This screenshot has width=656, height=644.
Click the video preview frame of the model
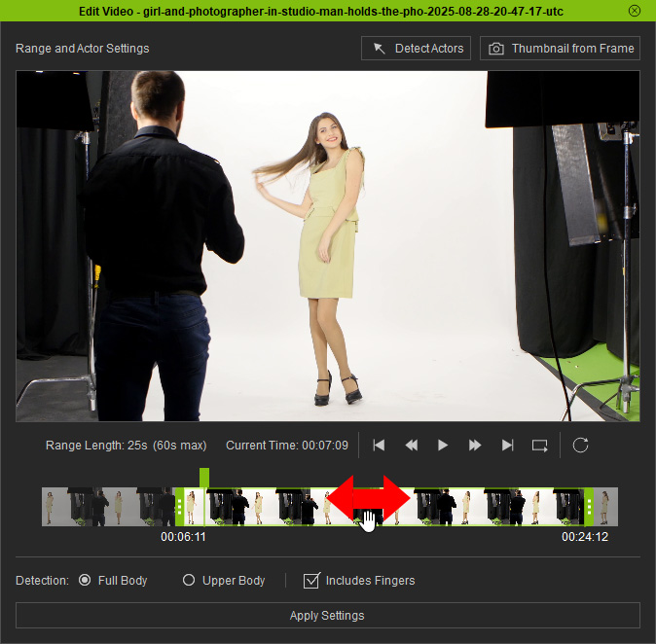point(328,246)
